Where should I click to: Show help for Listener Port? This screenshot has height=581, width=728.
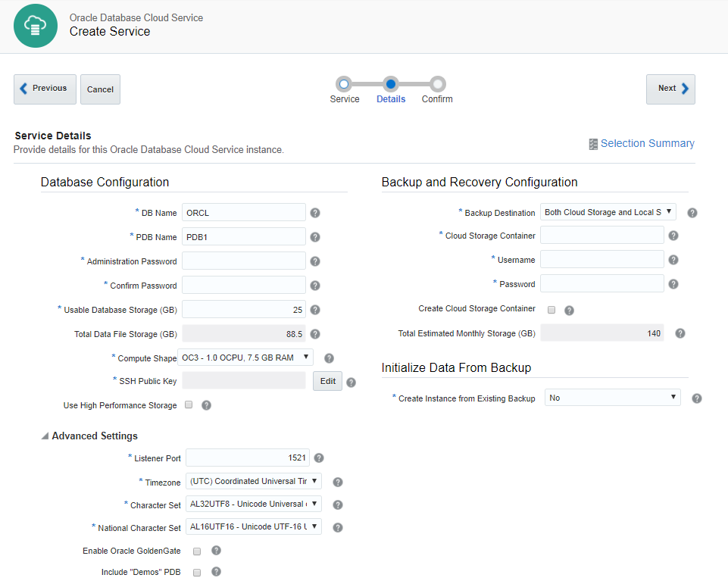[x=319, y=458]
